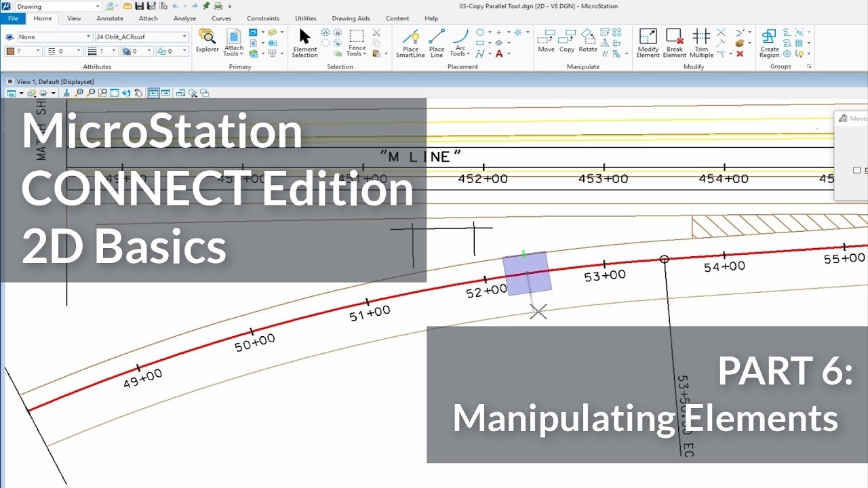This screenshot has width=868, height=488.
Task: Activate the Element Selection tool
Action: click(x=304, y=43)
